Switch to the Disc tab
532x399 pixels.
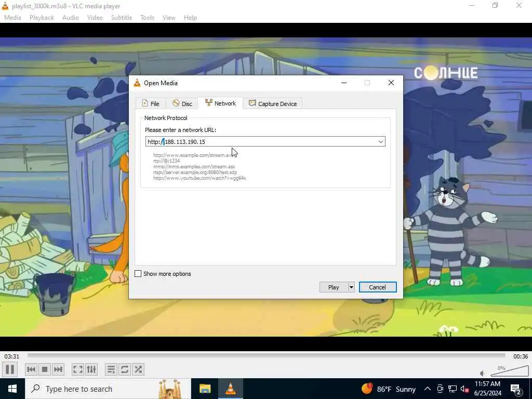point(182,103)
